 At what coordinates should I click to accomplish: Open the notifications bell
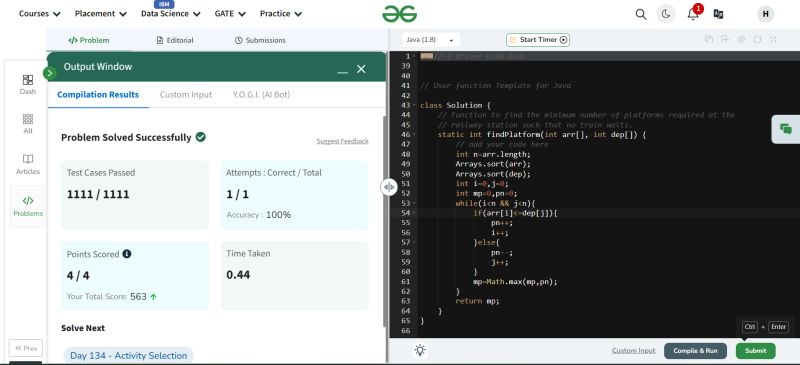tap(693, 14)
